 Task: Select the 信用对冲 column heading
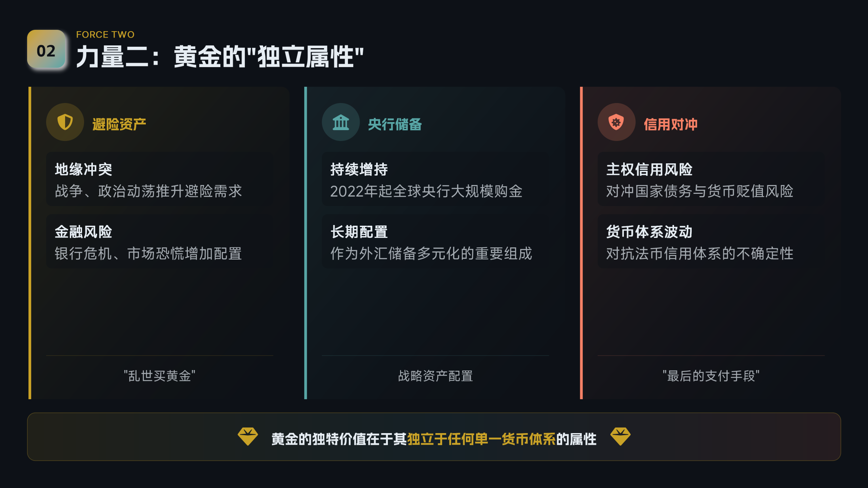pos(670,124)
